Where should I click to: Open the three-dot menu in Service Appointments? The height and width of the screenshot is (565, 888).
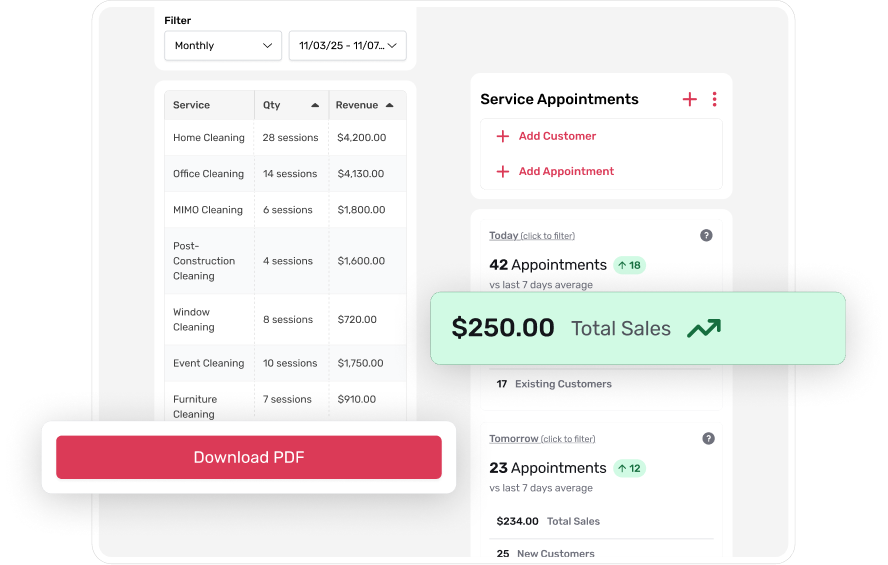pyautogui.click(x=714, y=99)
